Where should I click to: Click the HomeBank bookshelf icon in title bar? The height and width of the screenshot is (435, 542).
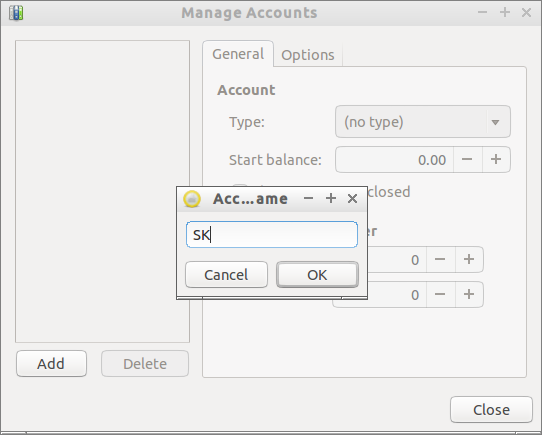(x=16, y=13)
